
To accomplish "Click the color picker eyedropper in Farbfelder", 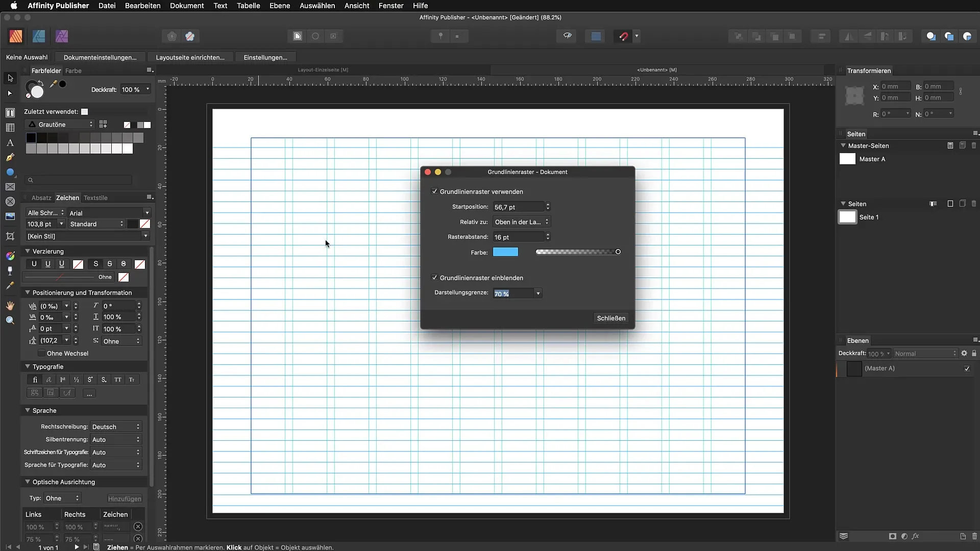I will point(53,84).
